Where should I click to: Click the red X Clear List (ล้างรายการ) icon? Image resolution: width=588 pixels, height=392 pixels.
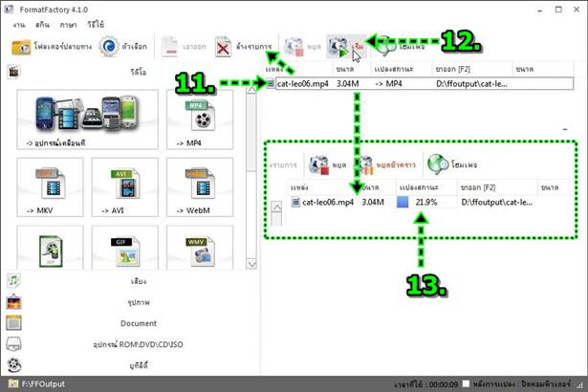point(223,47)
